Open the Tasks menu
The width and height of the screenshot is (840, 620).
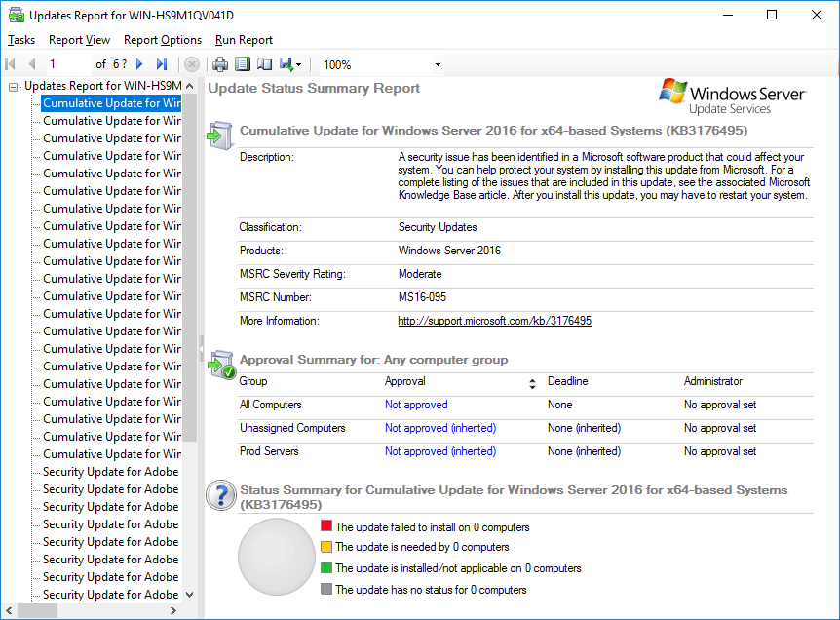pyautogui.click(x=21, y=40)
